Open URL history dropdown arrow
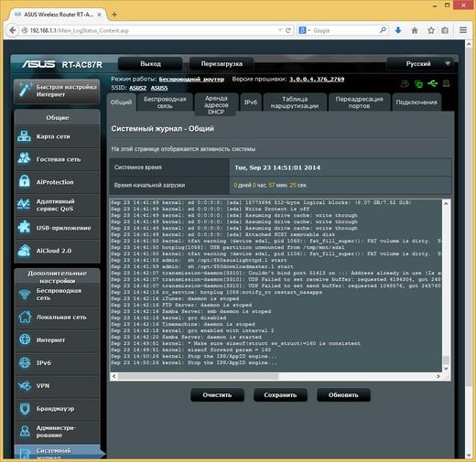476x462 pixels. coord(280,30)
